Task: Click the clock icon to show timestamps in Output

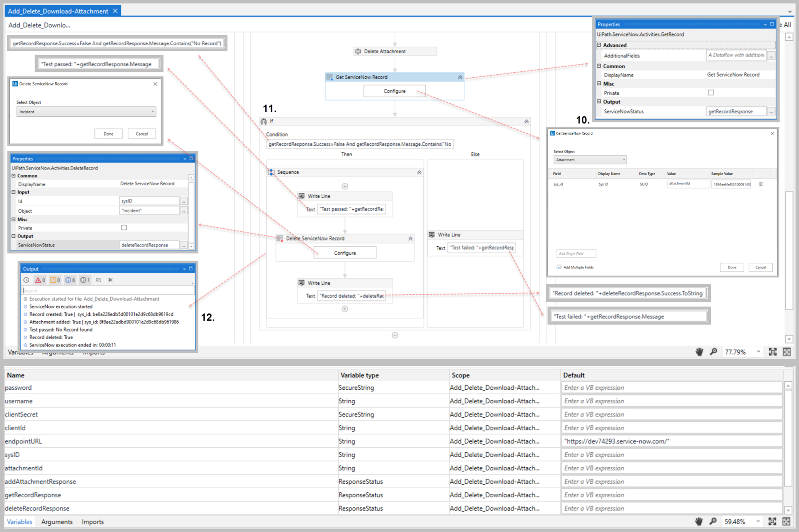Action: pos(26,280)
